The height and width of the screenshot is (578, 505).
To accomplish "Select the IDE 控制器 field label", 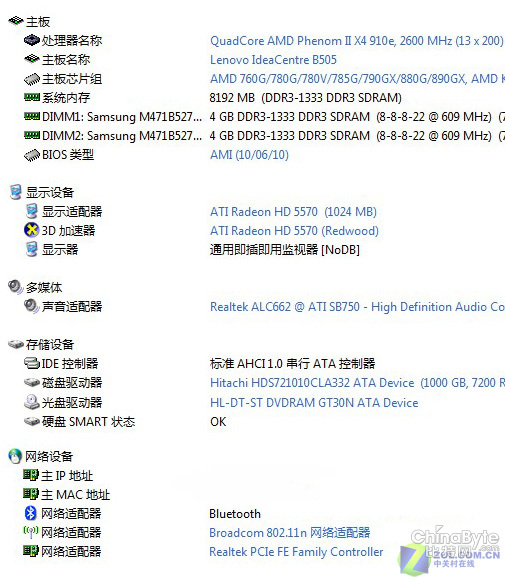I will tap(70, 363).
